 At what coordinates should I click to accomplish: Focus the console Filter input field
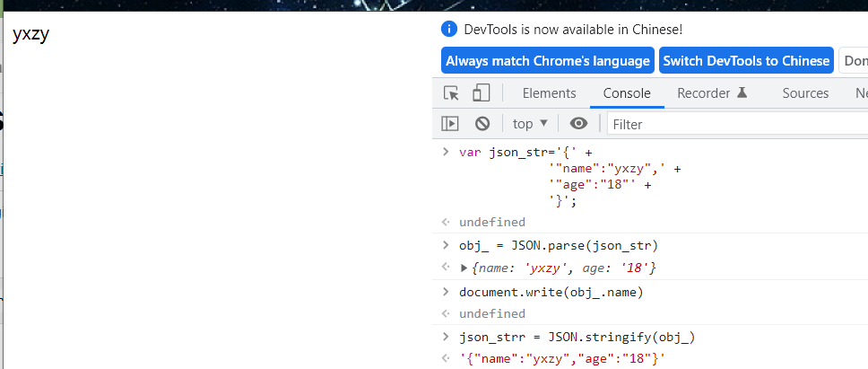(x=735, y=124)
